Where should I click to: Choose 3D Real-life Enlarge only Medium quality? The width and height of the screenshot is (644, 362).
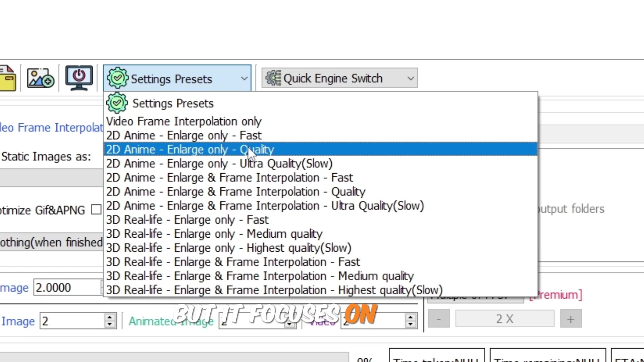tap(214, 234)
